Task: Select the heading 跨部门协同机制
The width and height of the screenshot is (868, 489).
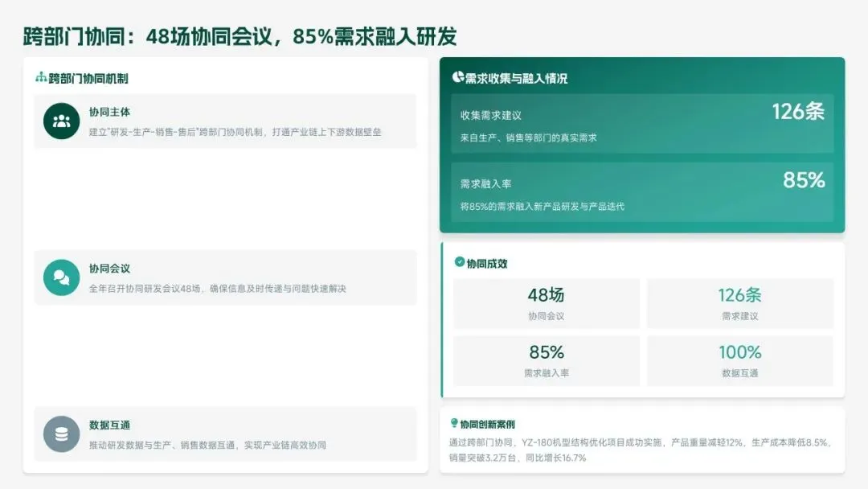Action: 88,79
